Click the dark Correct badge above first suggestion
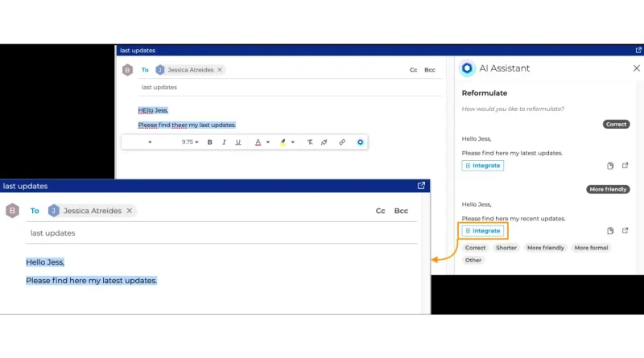This screenshot has width=644, height=358. [616, 124]
